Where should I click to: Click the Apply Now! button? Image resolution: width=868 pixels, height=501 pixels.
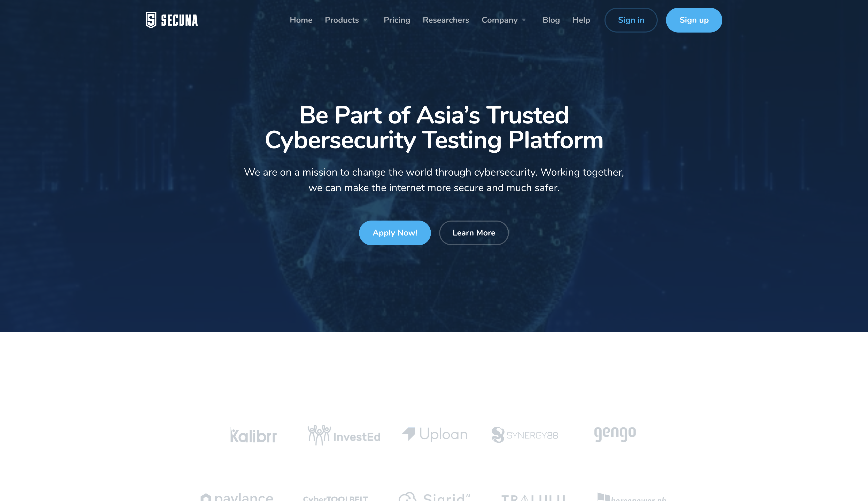(395, 233)
